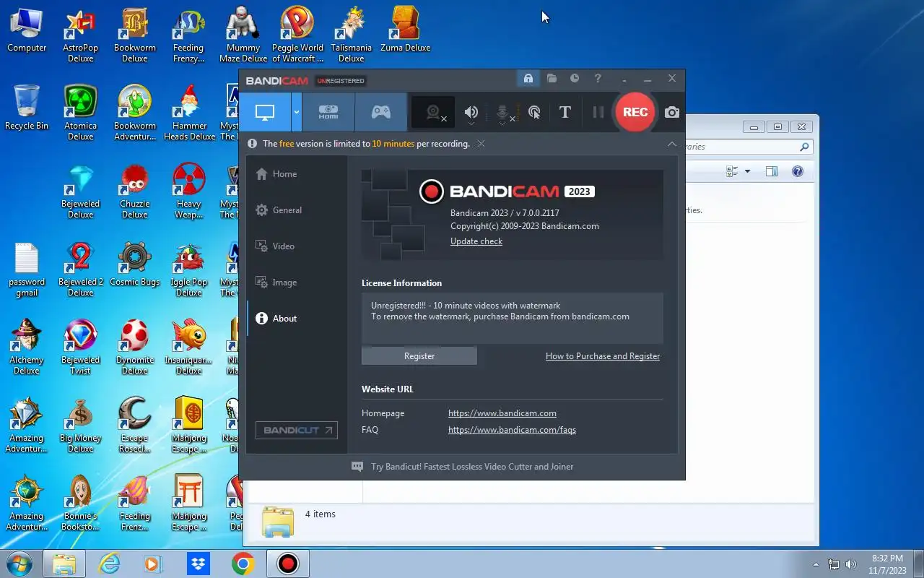Click the Try Bandicut promotional banner

pos(462,467)
